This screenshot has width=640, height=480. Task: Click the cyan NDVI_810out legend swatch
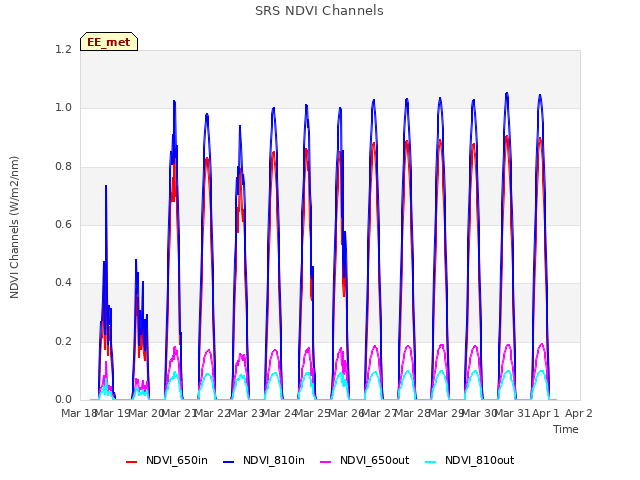pyautogui.click(x=431, y=462)
